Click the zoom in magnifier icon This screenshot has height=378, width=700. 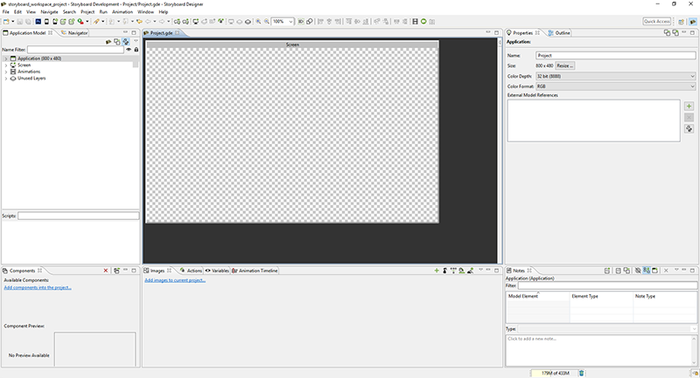coord(258,21)
